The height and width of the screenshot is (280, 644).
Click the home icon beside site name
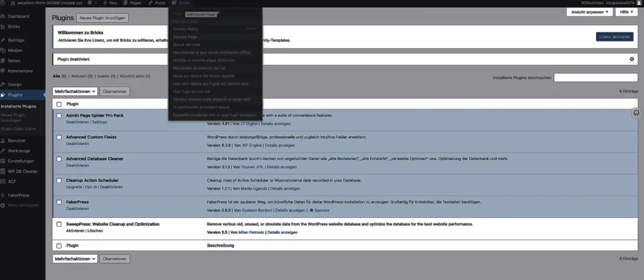[13, 3]
